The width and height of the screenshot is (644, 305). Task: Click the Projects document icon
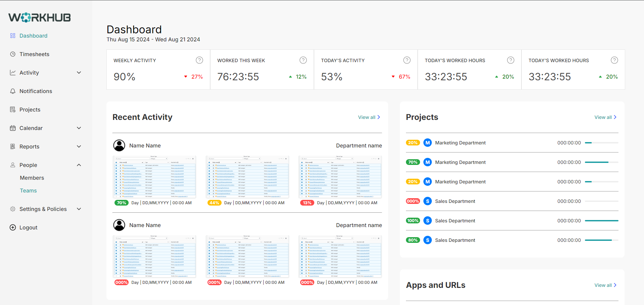pos(13,110)
